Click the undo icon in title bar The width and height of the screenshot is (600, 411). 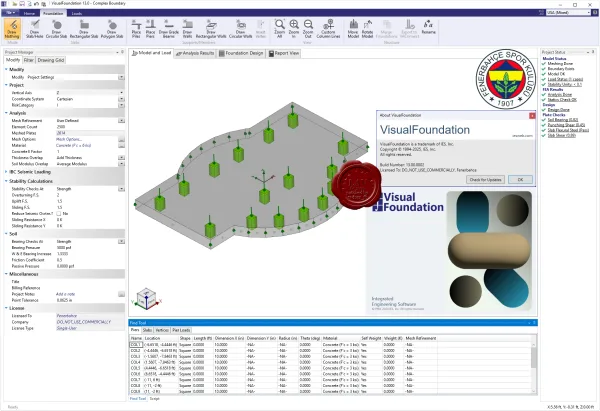click(x=36, y=3)
